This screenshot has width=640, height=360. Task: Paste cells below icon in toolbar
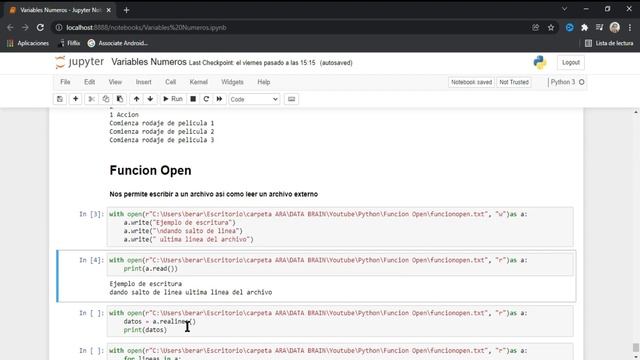click(x=120, y=99)
